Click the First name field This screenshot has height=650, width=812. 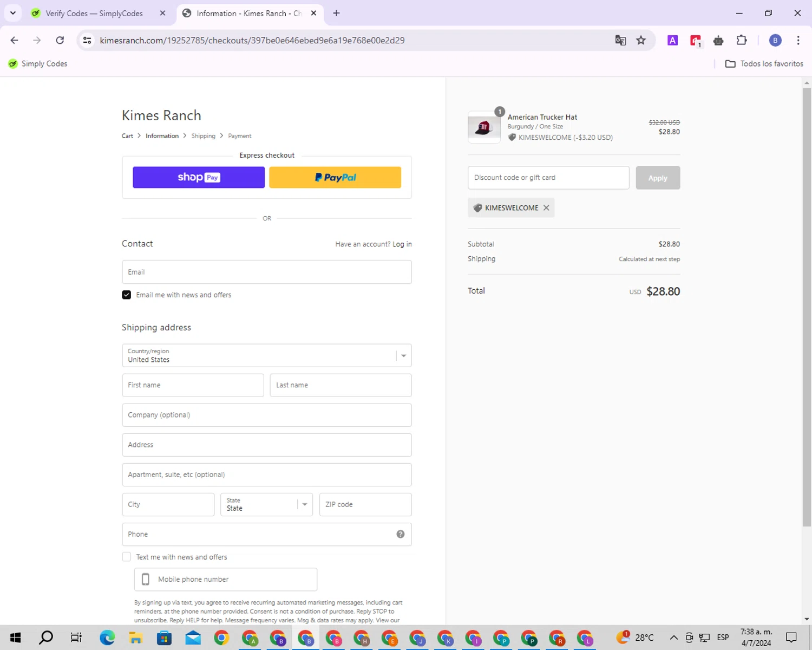[193, 385]
